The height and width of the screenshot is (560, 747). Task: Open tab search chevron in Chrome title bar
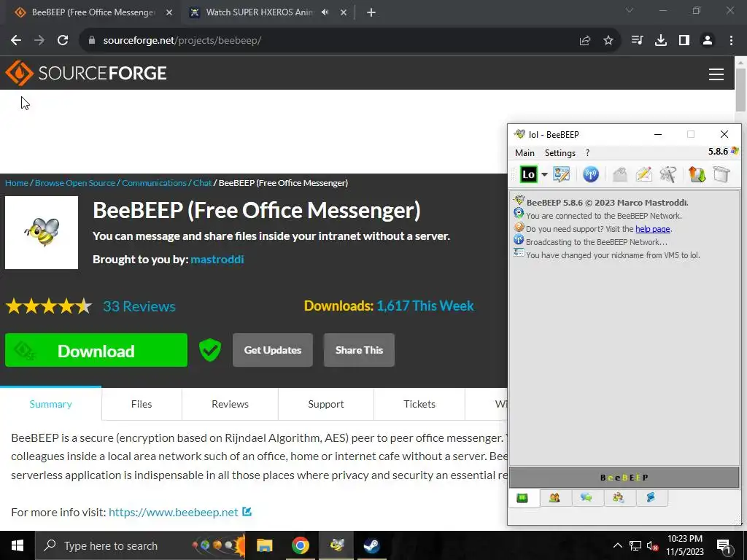pos(630,10)
